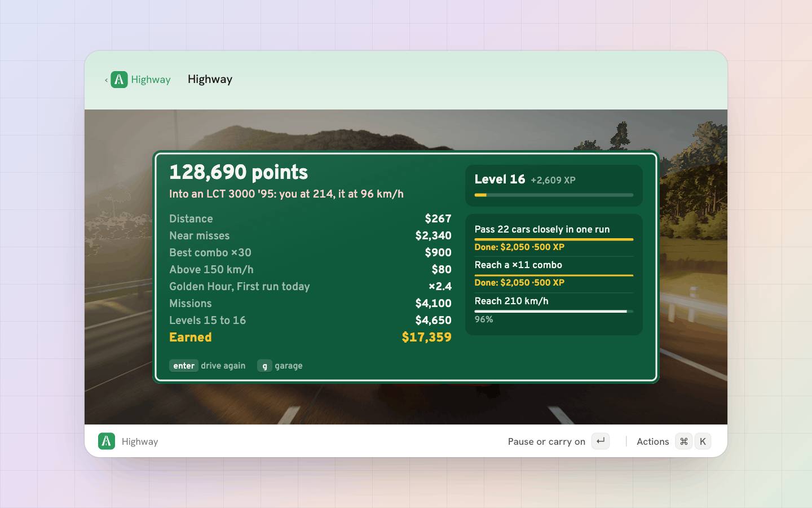Click the crash summary line about LCT 3000 '95
The image size is (812, 508).
(286, 194)
